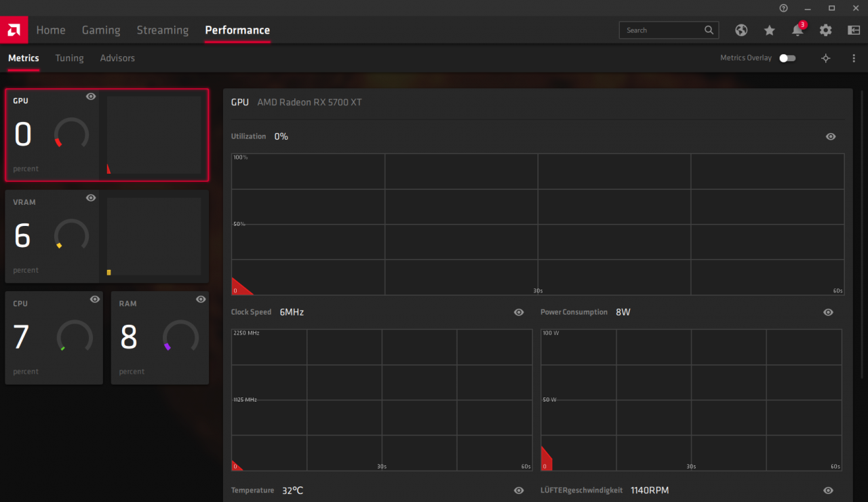Toggle the Temperature eye icon

tap(519, 490)
